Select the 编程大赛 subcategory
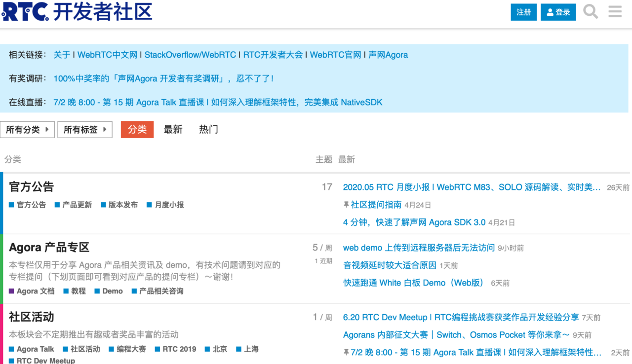Screen dimensions: 632x364 point(127,349)
